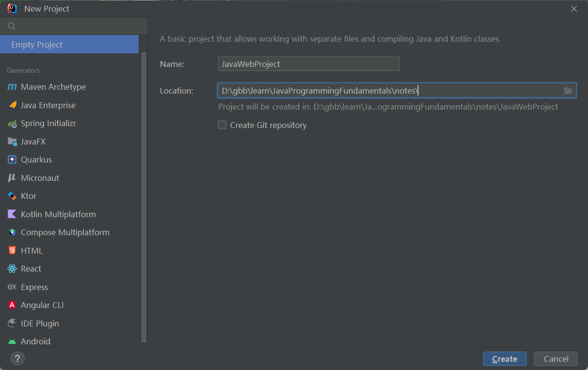The height and width of the screenshot is (370, 588).
Task: Select the Angular CLI icon
Action: (x=12, y=305)
